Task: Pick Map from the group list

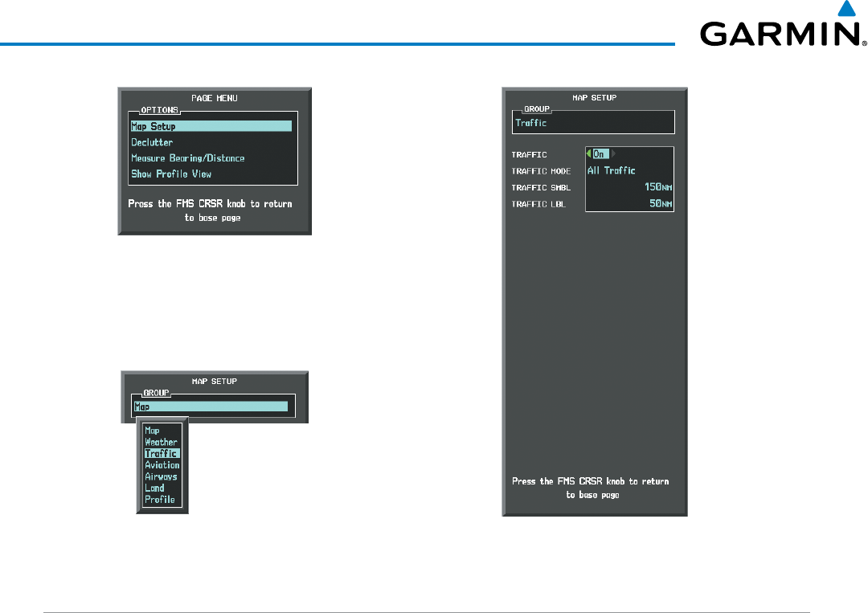Action: [152, 431]
